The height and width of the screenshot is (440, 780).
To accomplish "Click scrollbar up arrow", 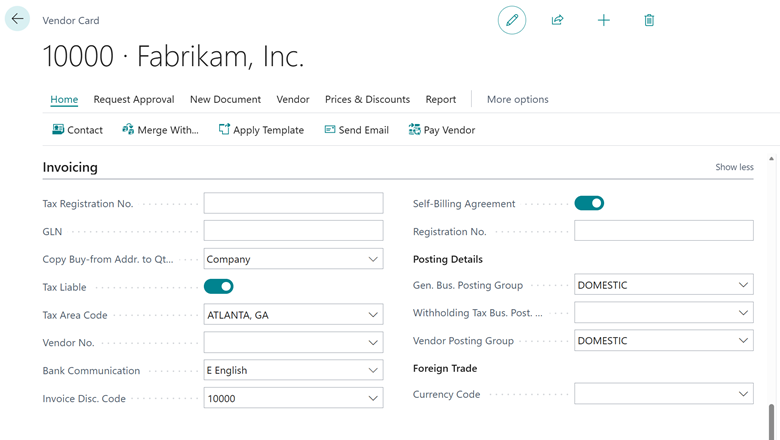I will coord(772,159).
